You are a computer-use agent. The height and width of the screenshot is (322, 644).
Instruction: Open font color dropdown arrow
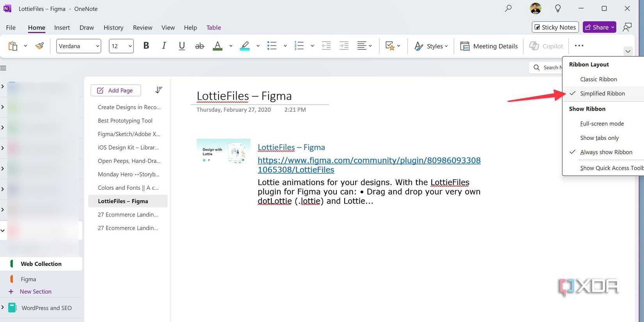231,46
